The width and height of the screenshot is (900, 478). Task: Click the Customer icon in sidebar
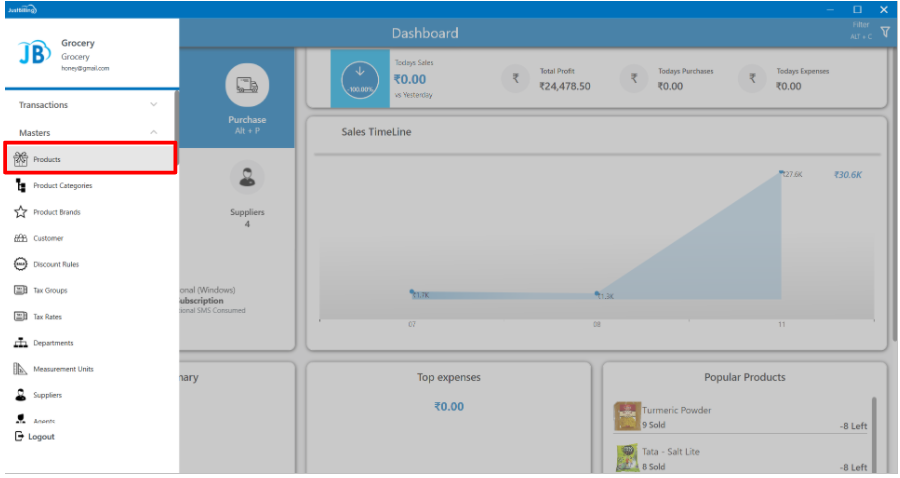coord(21,238)
